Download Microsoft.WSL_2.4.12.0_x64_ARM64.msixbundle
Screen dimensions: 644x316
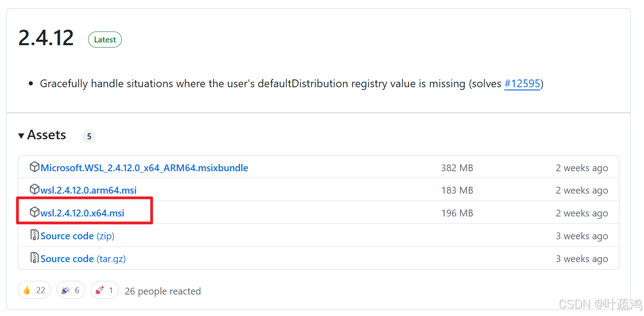(144, 168)
